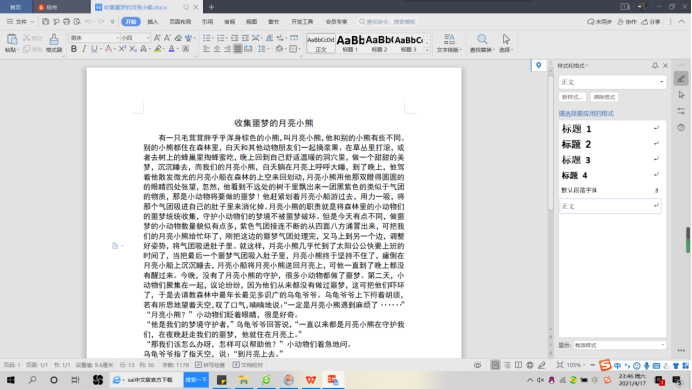Open customize quick access toolbar dropdown

click(112, 22)
